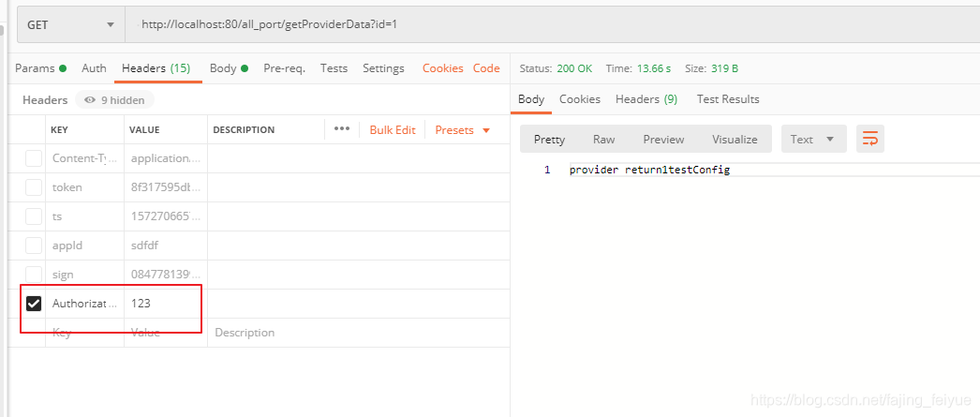Switch response view to Raw

click(x=603, y=140)
